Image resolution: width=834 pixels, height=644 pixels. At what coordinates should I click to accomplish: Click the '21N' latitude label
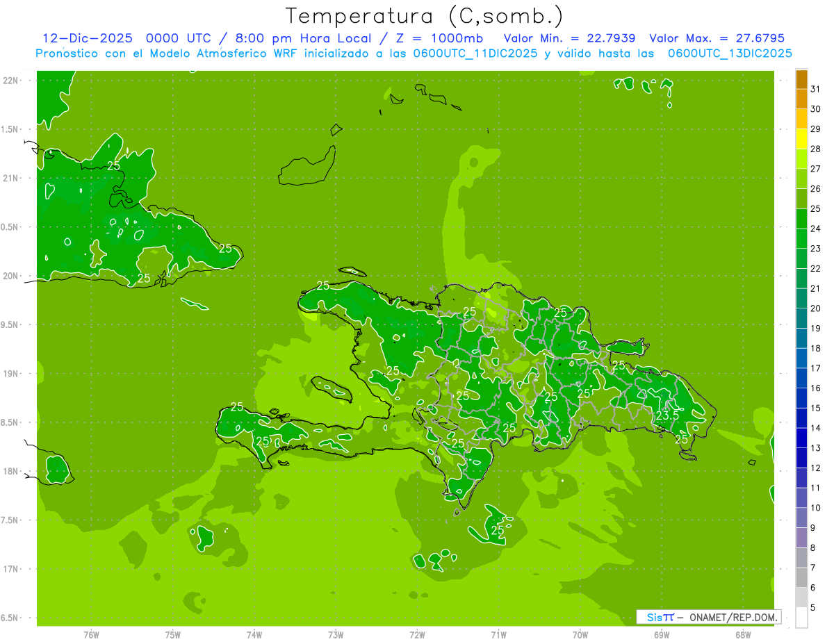point(9,178)
